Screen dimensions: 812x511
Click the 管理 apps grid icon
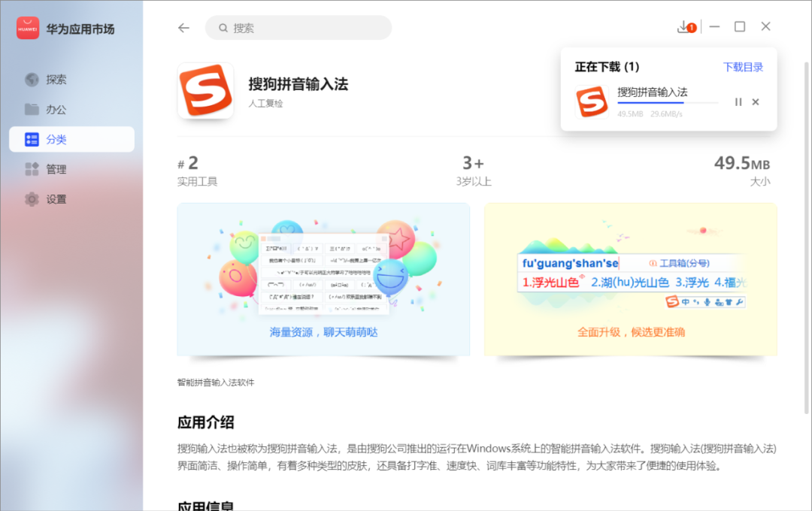[32, 169]
